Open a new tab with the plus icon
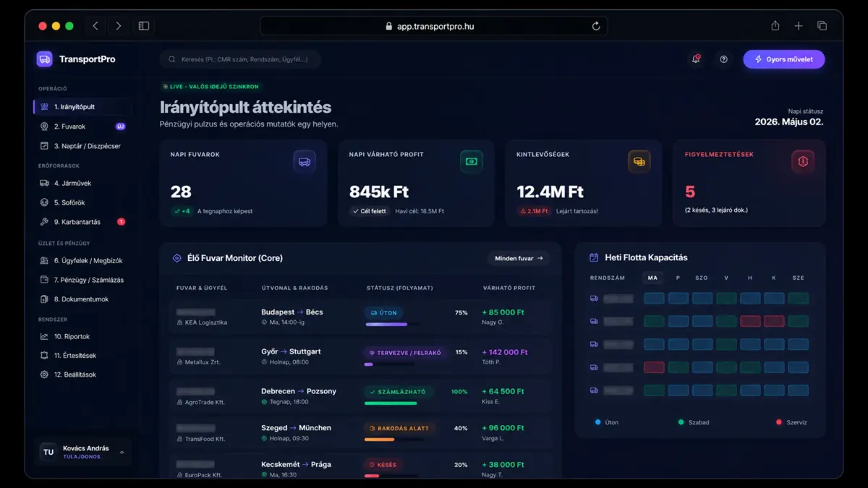The image size is (868, 488). click(799, 26)
